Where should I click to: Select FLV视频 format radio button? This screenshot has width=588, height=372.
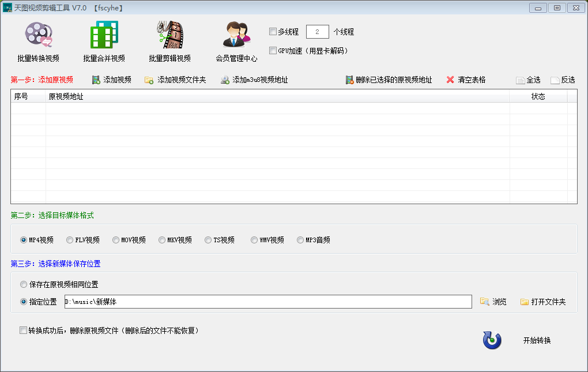(70, 240)
